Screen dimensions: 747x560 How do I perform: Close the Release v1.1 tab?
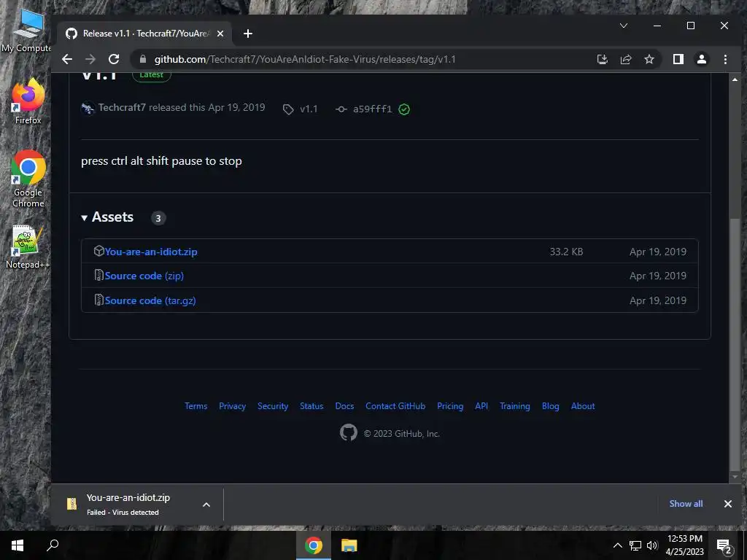click(220, 34)
